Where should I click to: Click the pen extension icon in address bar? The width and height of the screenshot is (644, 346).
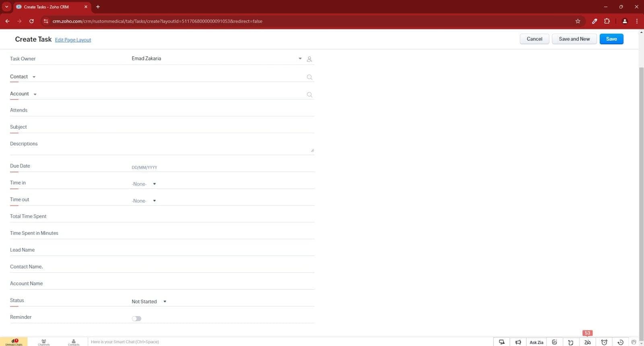[x=594, y=21]
